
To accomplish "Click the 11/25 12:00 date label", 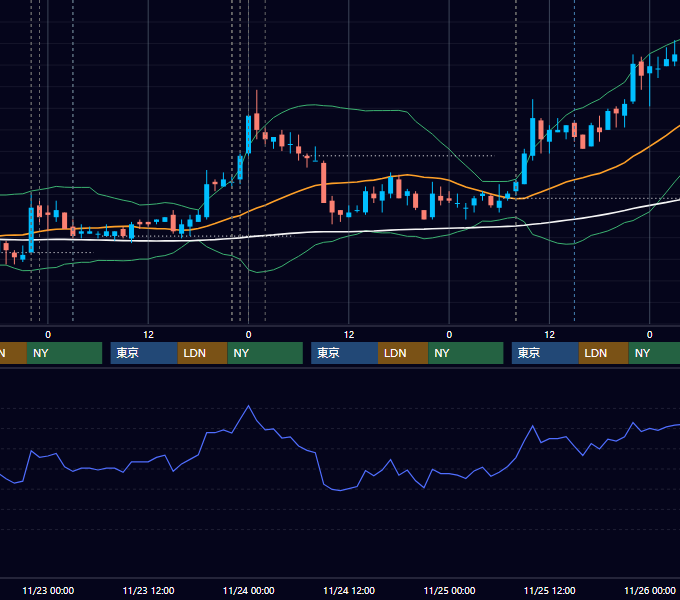I will click(x=549, y=590).
